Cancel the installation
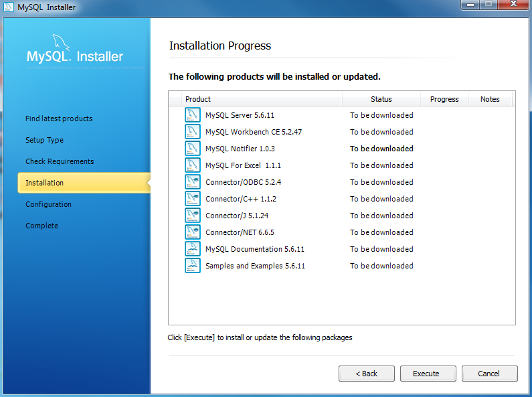This screenshot has width=532, height=397. click(489, 374)
